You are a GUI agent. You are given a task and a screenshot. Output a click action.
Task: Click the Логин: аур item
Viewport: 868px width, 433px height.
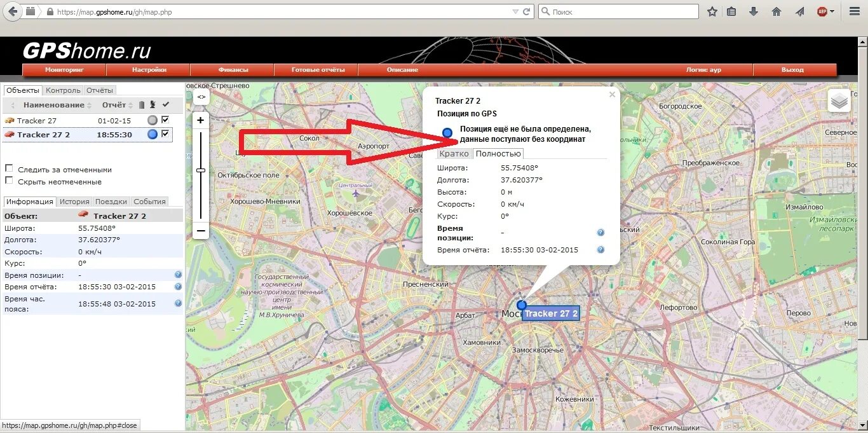(x=703, y=70)
